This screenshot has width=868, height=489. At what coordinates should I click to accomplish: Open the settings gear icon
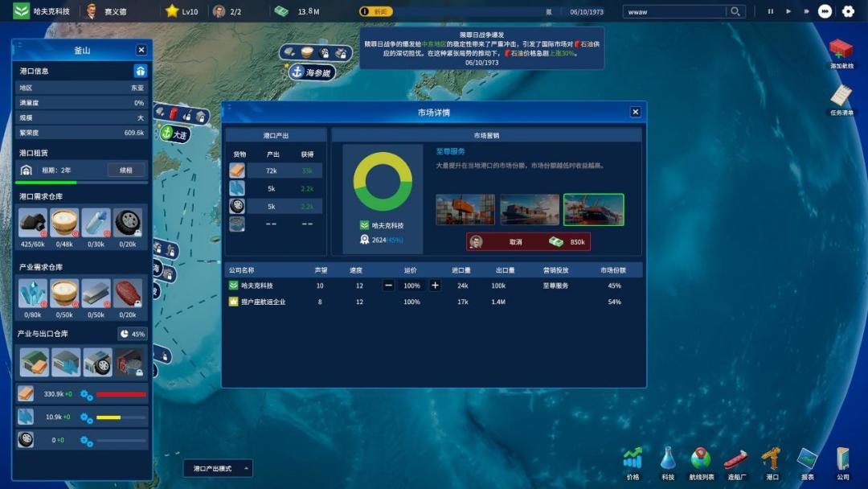click(848, 11)
